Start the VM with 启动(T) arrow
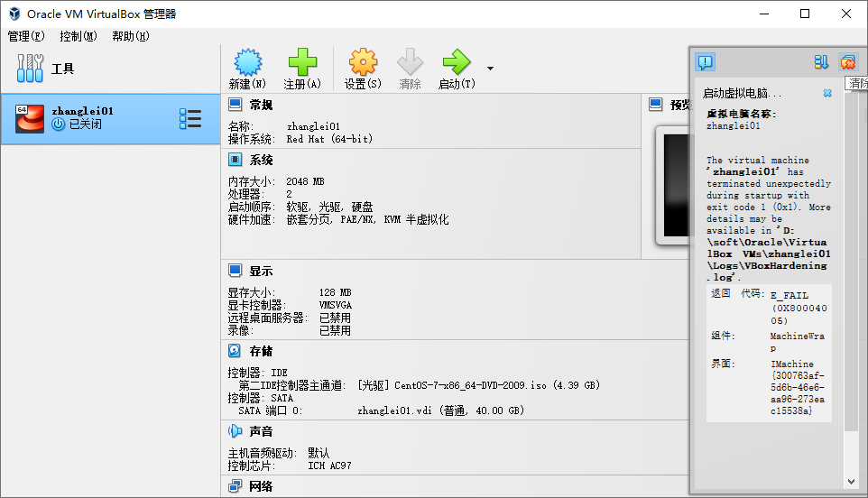The width and height of the screenshot is (868, 498). [x=457, y=62]
